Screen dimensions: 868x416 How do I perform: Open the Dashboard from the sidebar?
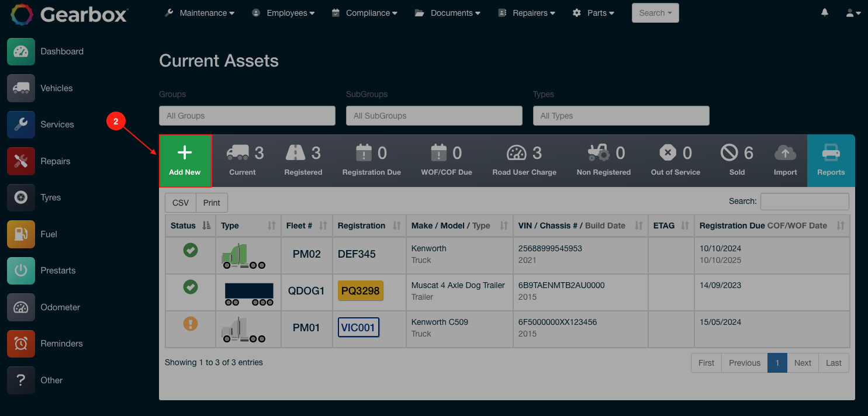click(x=21, y=51)
